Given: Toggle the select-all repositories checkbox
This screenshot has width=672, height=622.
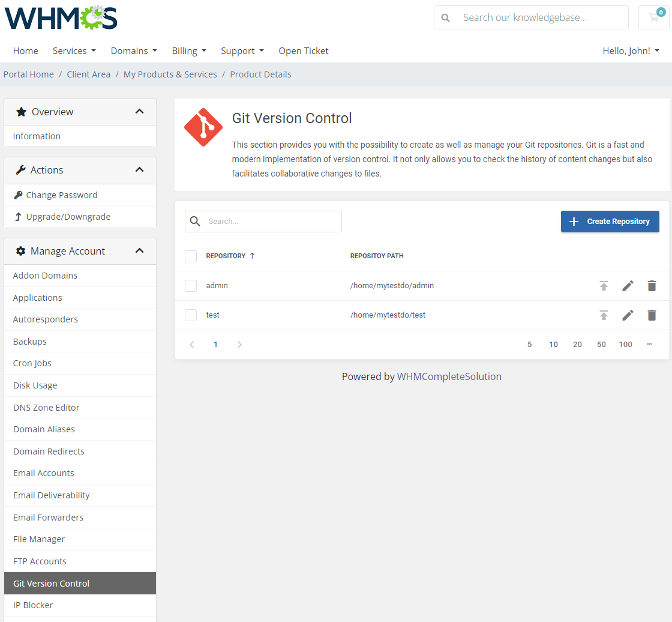Looking at the screenshot, I should tap(191, 256).
